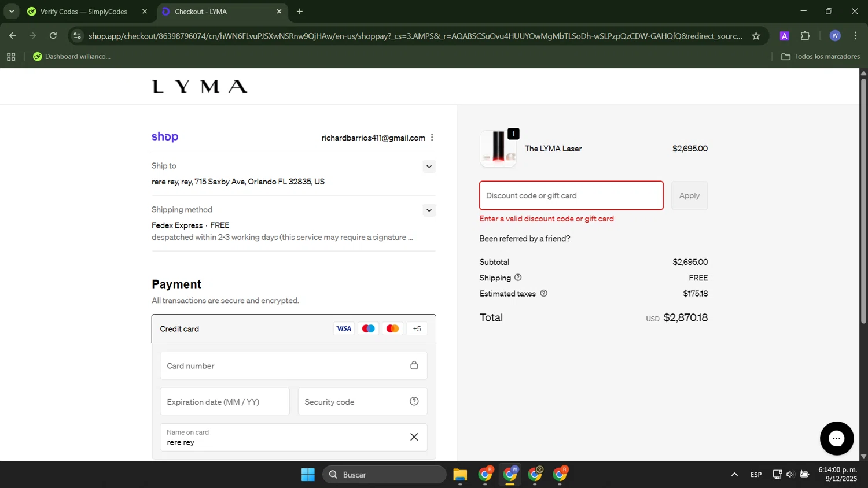Open the Chrome profile avatar
Screen dimensions: 868x488
tap(835, 36)
